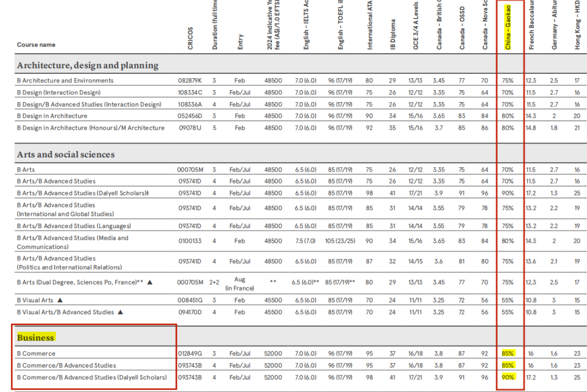Click CRICOS code "012849G"
The width and height of the screenshot is (587, 392).
(x=190, y=354)
